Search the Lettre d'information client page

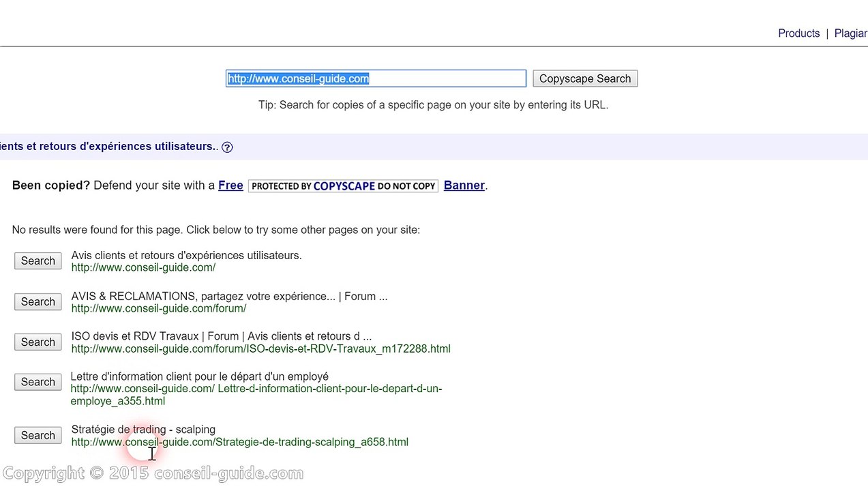pyautogui.click(x=38, y=382)
